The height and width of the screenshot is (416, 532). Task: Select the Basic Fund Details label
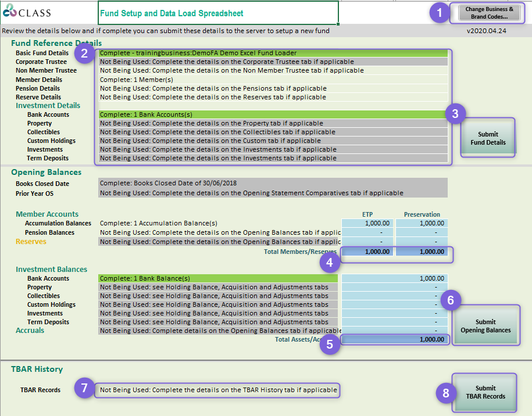click(x=42, y=53)
